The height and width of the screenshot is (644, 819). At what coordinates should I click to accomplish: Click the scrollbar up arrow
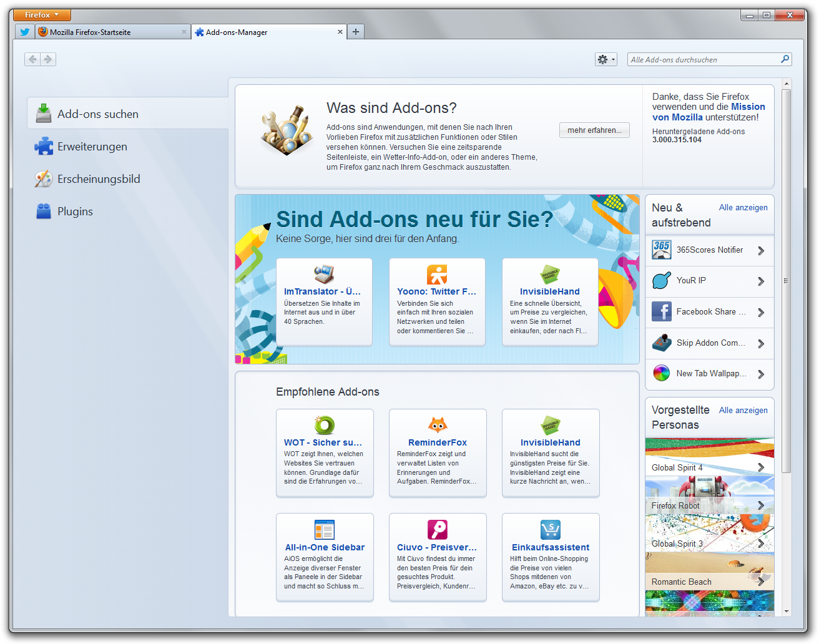(787, 83)
